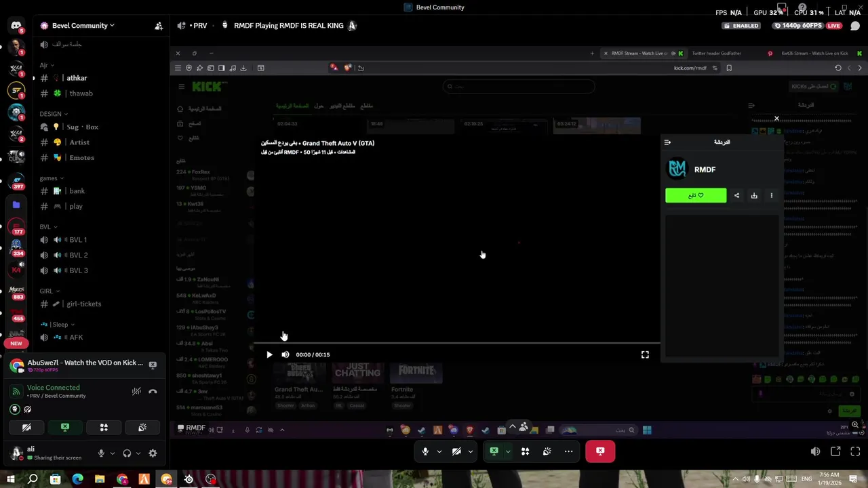Open activities launcher in voice panel
The image size is (868, 488).
pos(104,428)
